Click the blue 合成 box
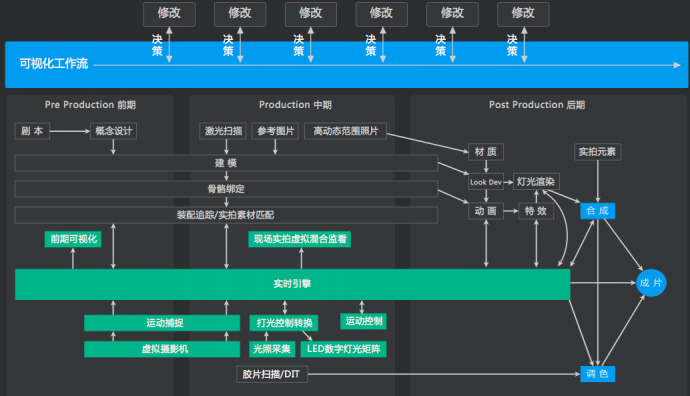The width and height of the screenshot is (690, 396). 598,211
